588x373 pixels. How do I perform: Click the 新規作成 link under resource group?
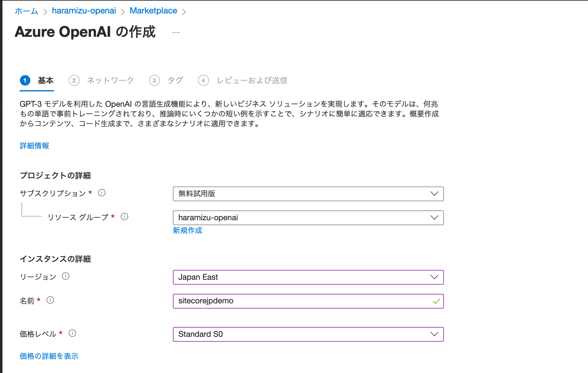point(188,230)
